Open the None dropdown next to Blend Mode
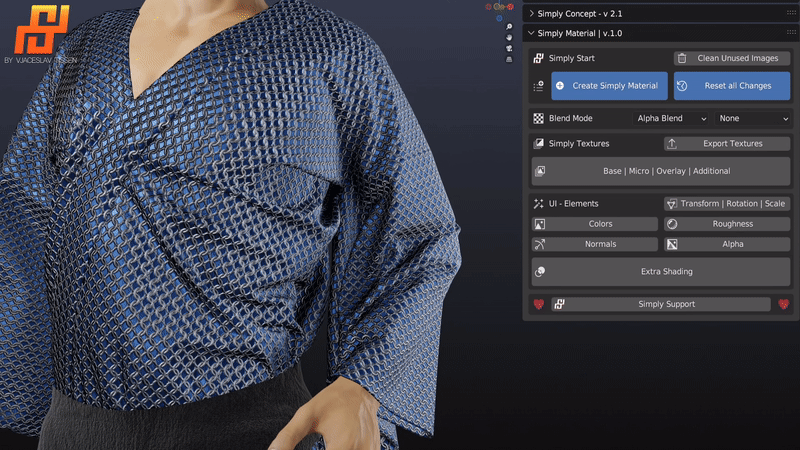The width and height of the screenshot is (800, 450). (x=752, y=118)
